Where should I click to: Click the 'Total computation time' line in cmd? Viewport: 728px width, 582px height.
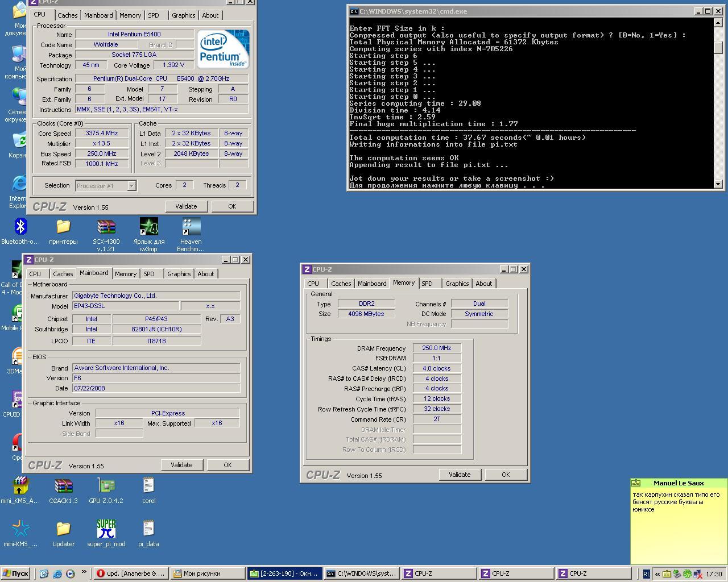point(468,138)
